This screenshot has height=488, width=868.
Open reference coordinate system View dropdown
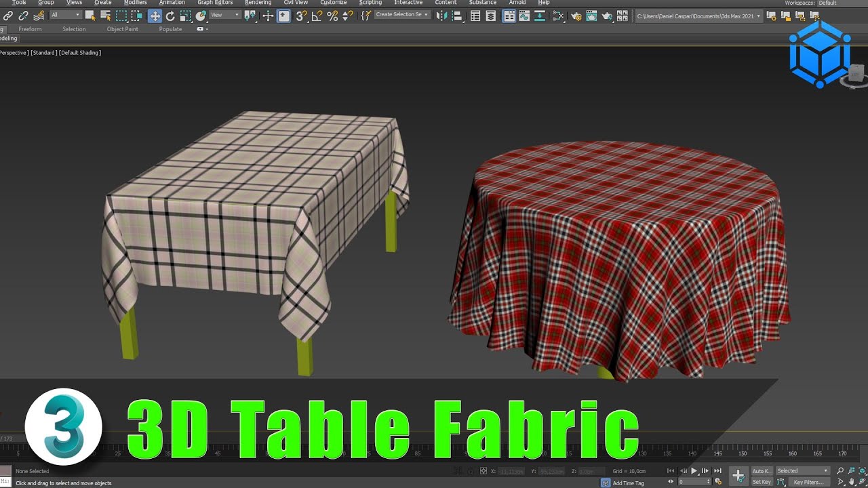(225, 15)
